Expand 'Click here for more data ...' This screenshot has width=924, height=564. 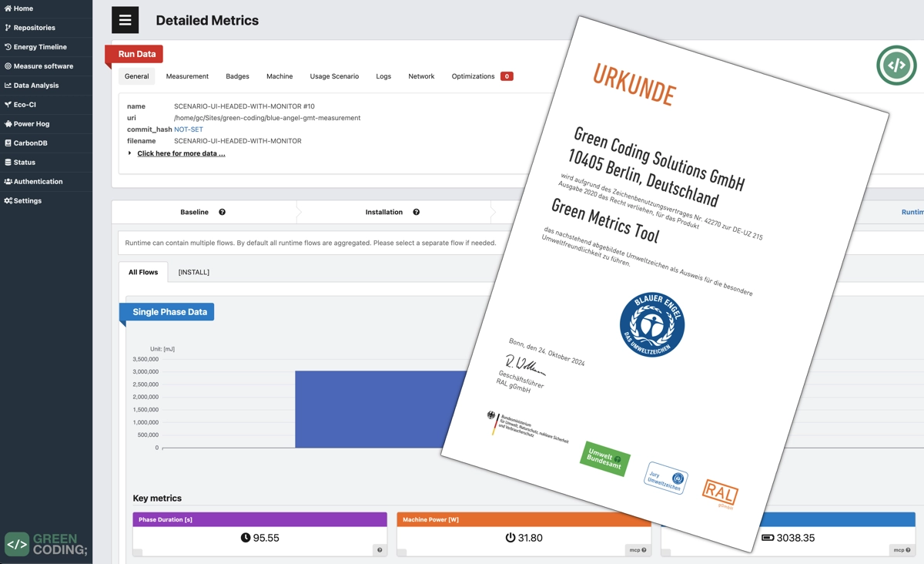tap(181, 153)
